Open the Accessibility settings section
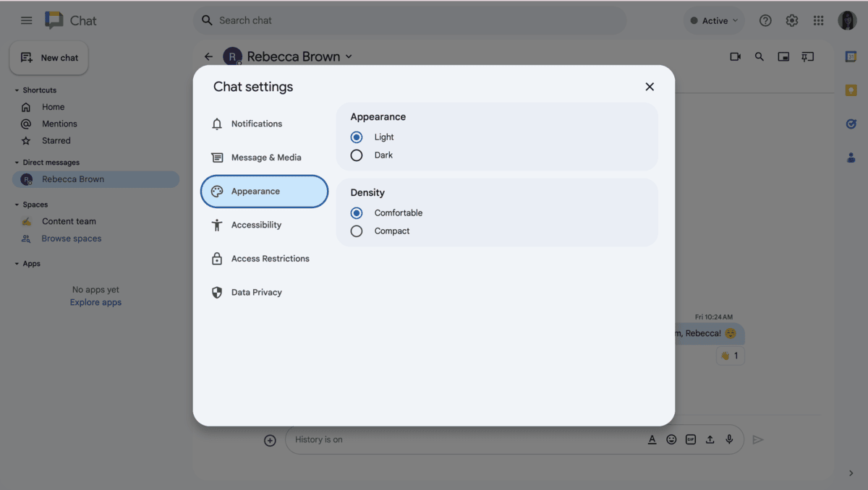Screen dimensions: 868x490 253,225
